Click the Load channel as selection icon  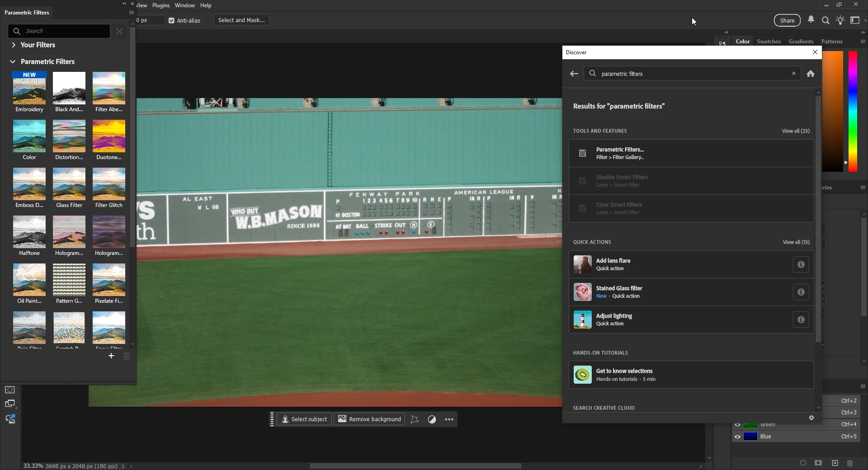803,463
